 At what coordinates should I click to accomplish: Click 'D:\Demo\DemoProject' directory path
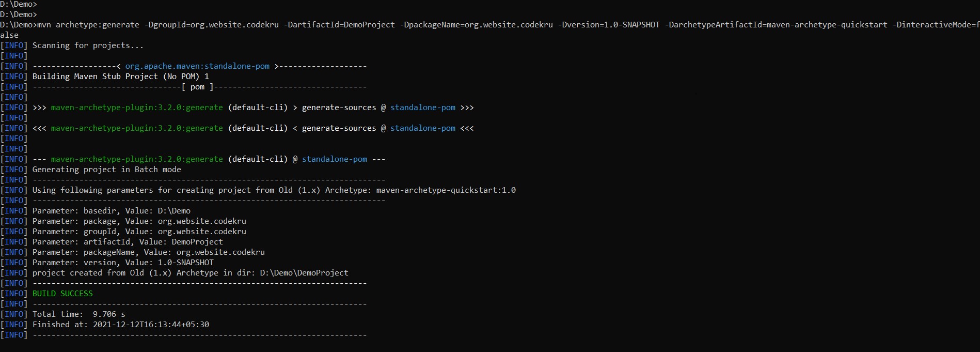click(304, 273)
